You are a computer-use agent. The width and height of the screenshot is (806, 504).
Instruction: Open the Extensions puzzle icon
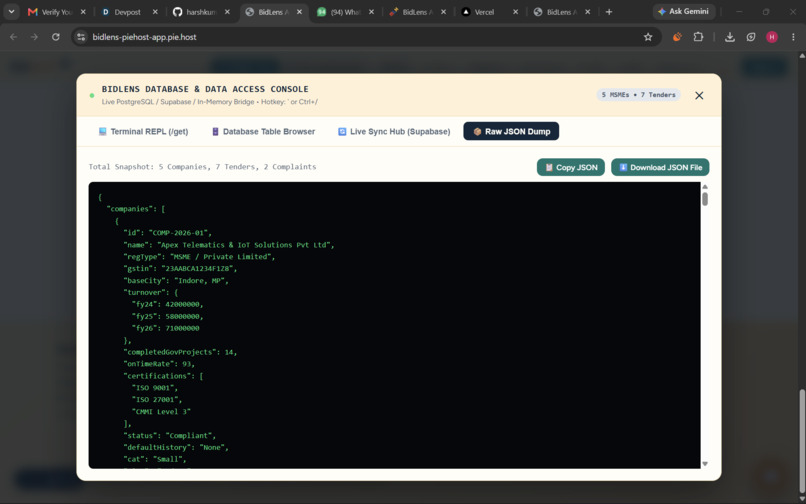coord(698,37)
